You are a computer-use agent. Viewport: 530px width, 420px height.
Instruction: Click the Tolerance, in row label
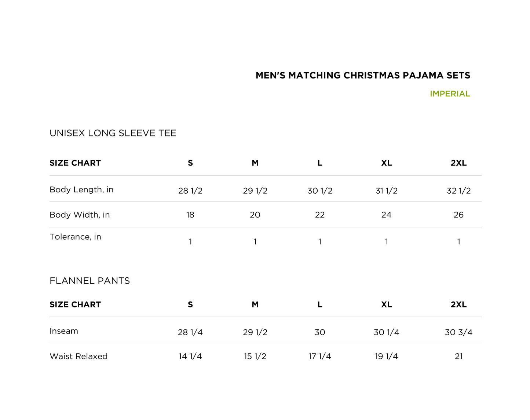pos(75,237)
